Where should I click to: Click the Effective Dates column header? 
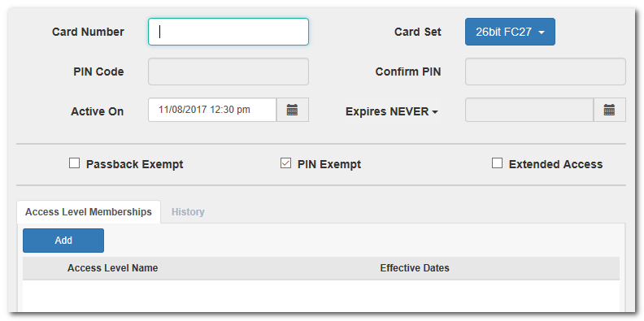415,268
